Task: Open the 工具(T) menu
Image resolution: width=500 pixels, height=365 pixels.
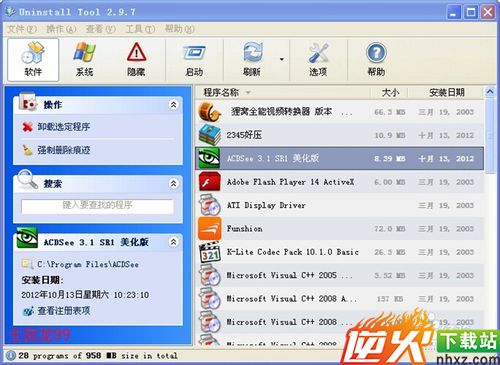Action: click(140, 29)
